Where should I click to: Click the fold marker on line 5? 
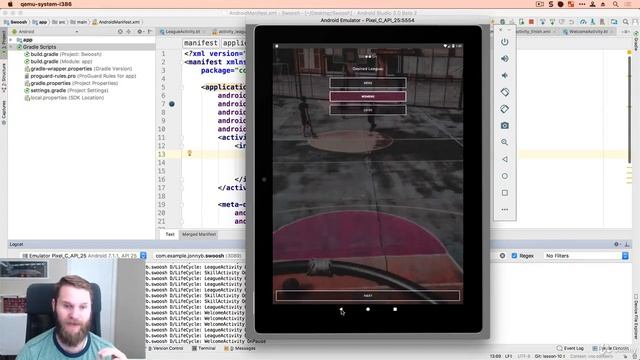(182, 87)
